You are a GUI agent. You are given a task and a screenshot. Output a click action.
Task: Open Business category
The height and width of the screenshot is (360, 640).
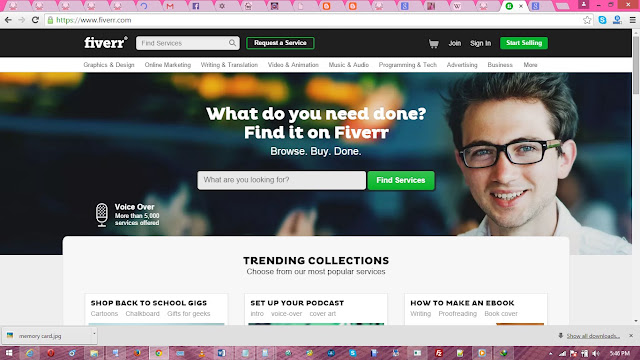(x=500, y=65)
